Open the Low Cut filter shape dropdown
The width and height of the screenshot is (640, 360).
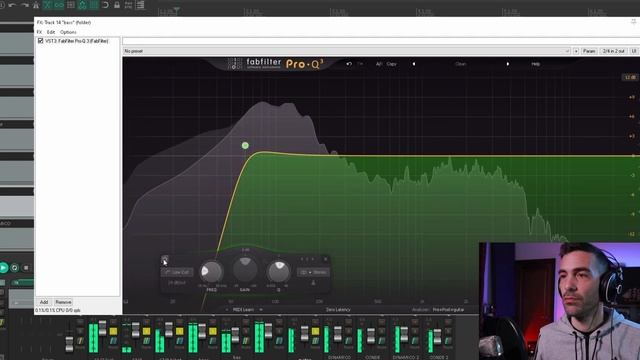tap(177, 272)
